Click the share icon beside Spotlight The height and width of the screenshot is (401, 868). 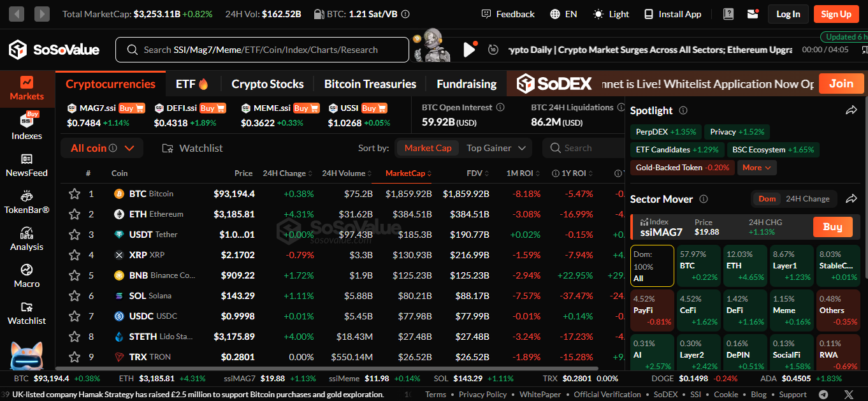[x=851, y=110]
